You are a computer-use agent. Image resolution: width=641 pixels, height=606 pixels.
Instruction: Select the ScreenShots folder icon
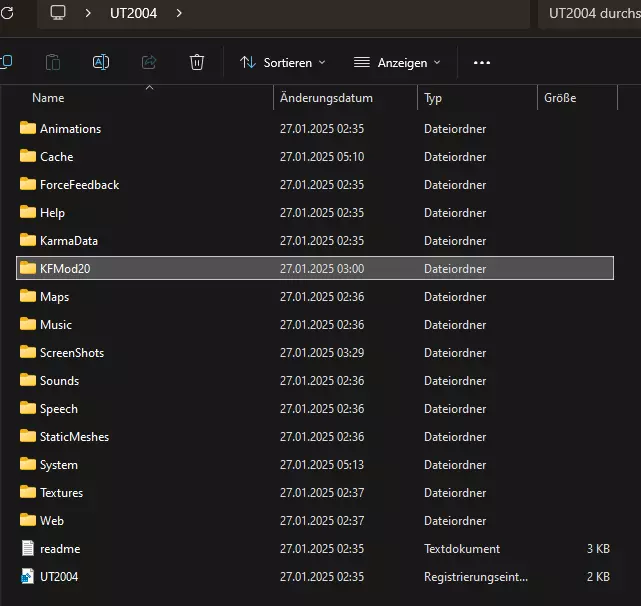point(28,352)
